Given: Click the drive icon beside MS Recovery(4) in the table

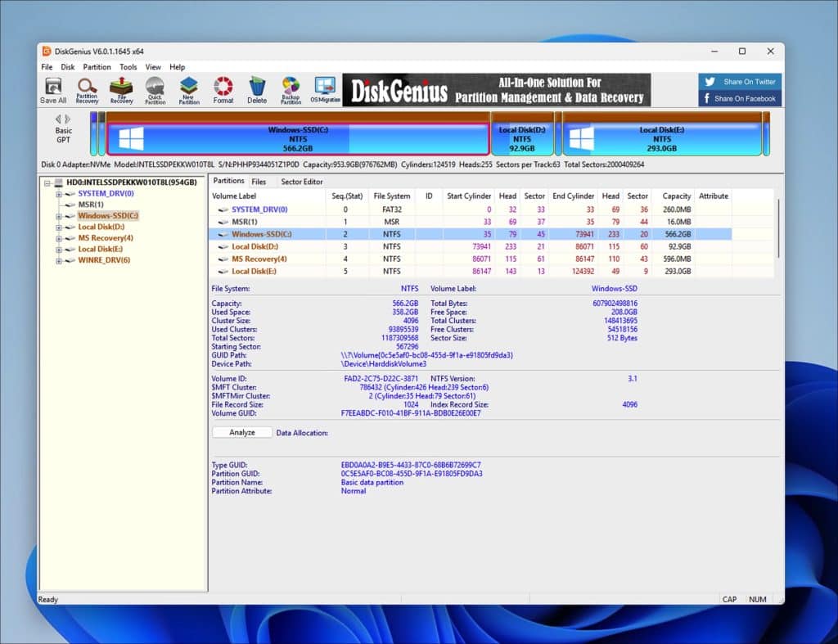Looking at the screenshot, I should [x=223, y=259].
